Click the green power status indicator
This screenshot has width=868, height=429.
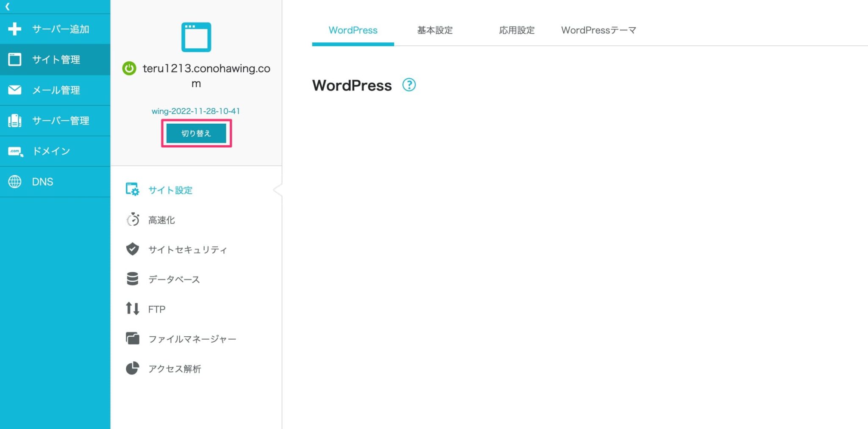pos(128,68)
